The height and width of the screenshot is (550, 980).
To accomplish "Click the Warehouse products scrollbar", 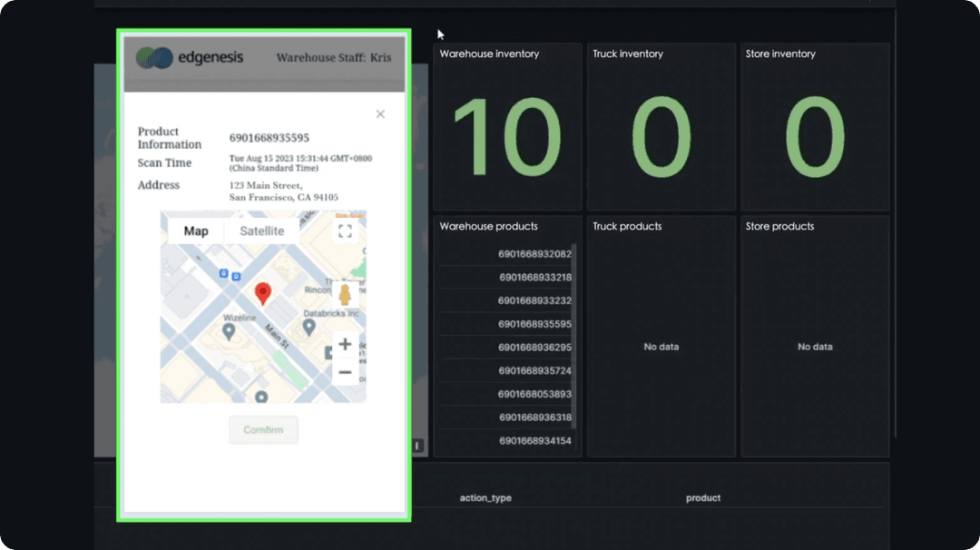I will coord(574,336).
